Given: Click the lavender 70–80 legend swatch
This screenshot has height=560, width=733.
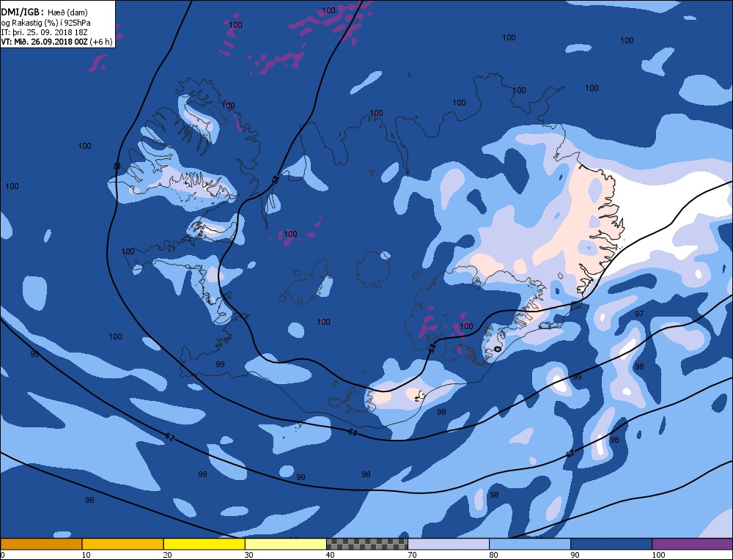Looking at the screenshot, I should (x=449, y=544).
